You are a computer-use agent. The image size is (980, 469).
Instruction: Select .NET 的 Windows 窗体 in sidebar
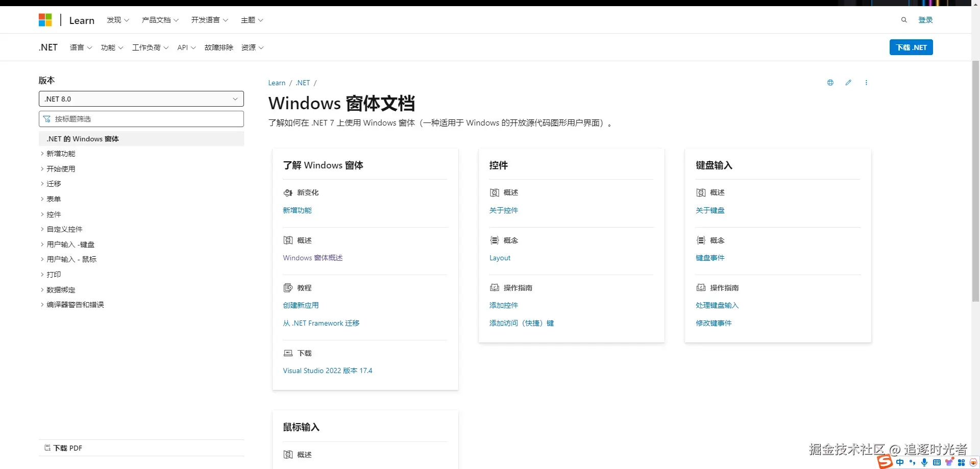(141, 139)
